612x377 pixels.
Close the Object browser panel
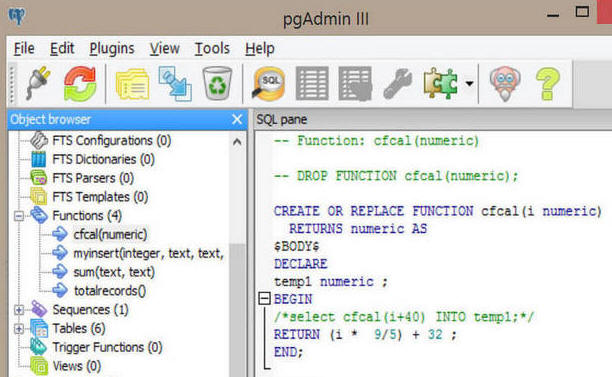tap(237, 119)
